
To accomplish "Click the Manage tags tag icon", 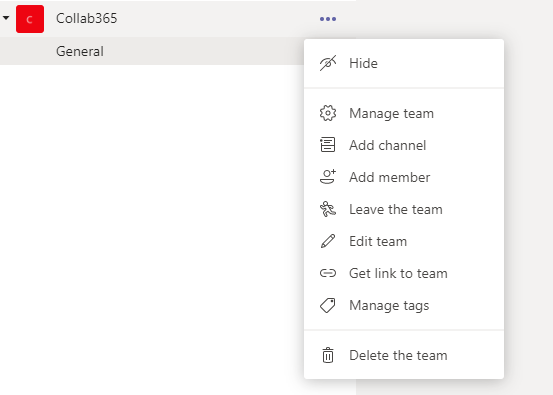I will click(x=328, y=305).
